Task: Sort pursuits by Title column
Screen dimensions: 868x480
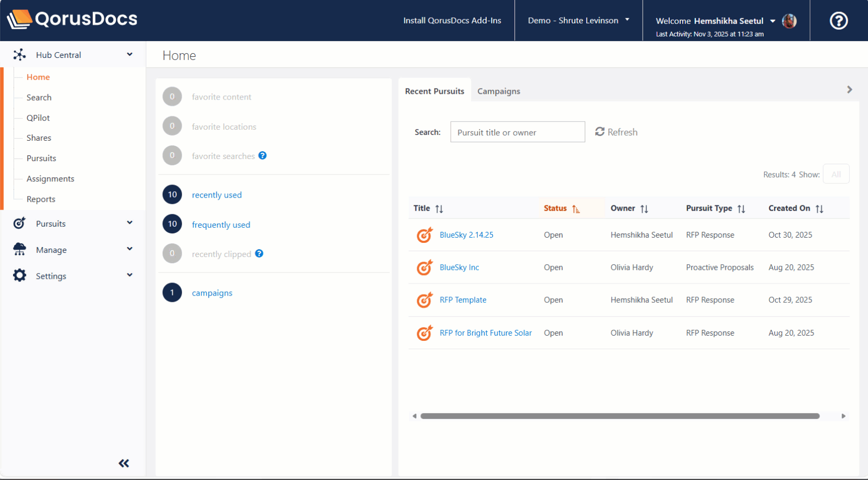Action: pyautogui.click(x=439, y=208)
